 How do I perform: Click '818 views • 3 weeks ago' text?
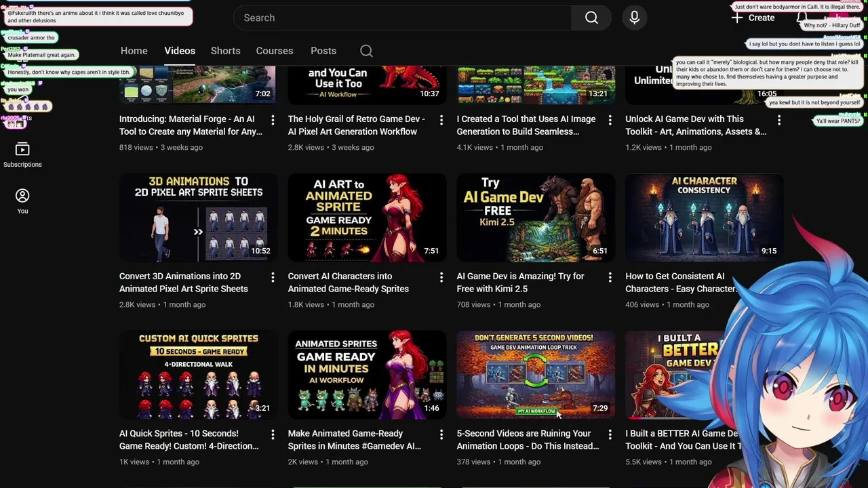(x=161, y=147)
